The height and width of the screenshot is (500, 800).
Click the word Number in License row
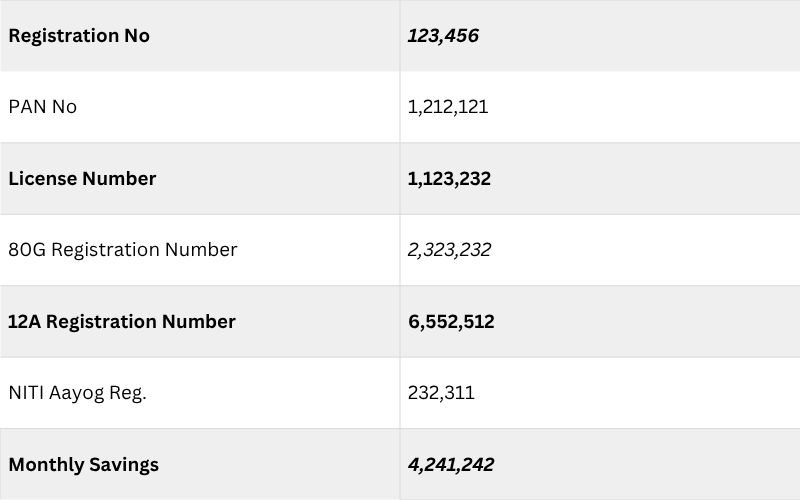point(119,179)
